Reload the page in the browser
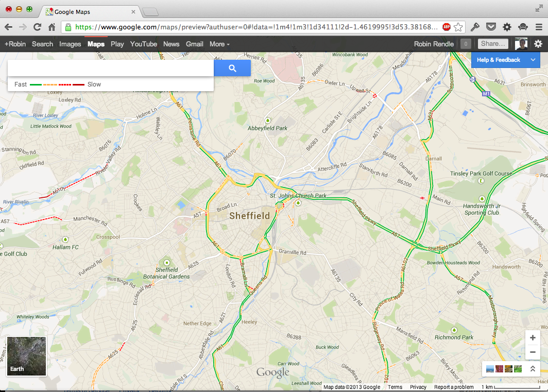Viewport: 548px width, 392px height. tap(37, 27)
